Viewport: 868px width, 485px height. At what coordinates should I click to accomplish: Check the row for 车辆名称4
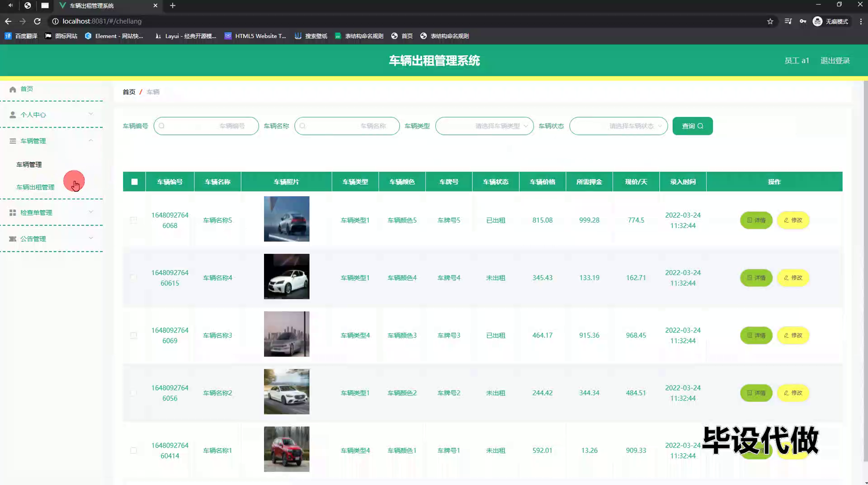133,278
